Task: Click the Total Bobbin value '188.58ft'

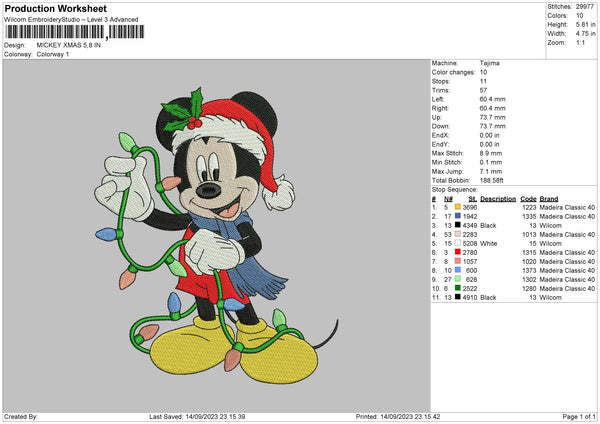Action: (x=492, y=180)
